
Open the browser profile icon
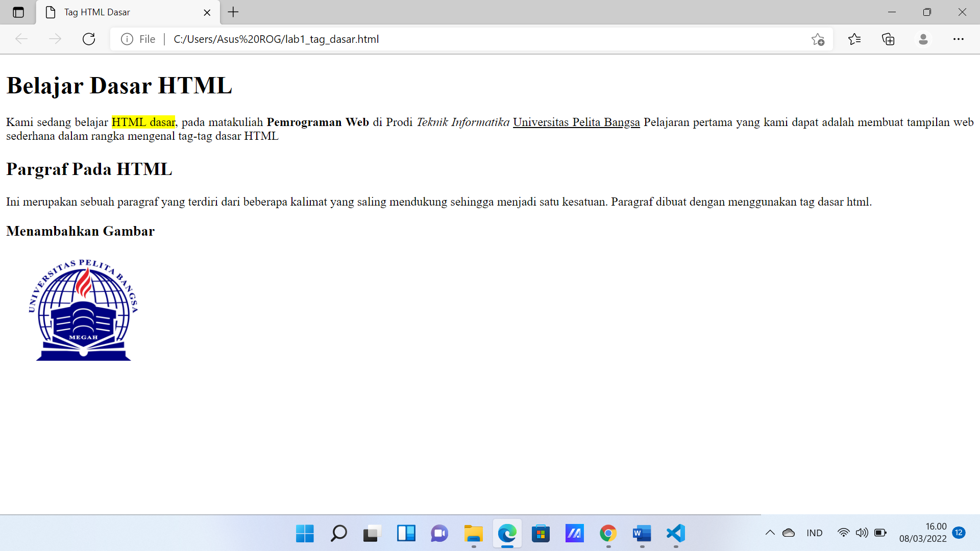tap(923, 39)
